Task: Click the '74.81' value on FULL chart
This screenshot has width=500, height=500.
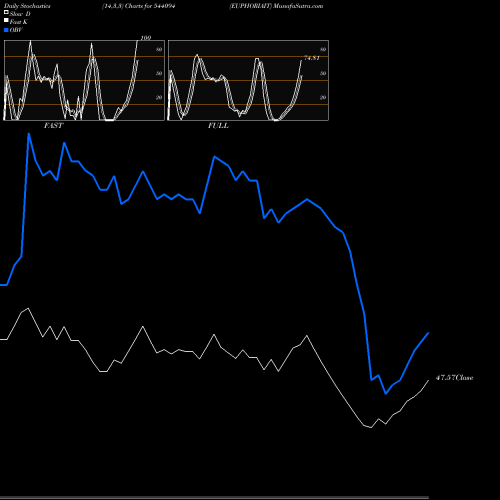Action: (312, 58)
